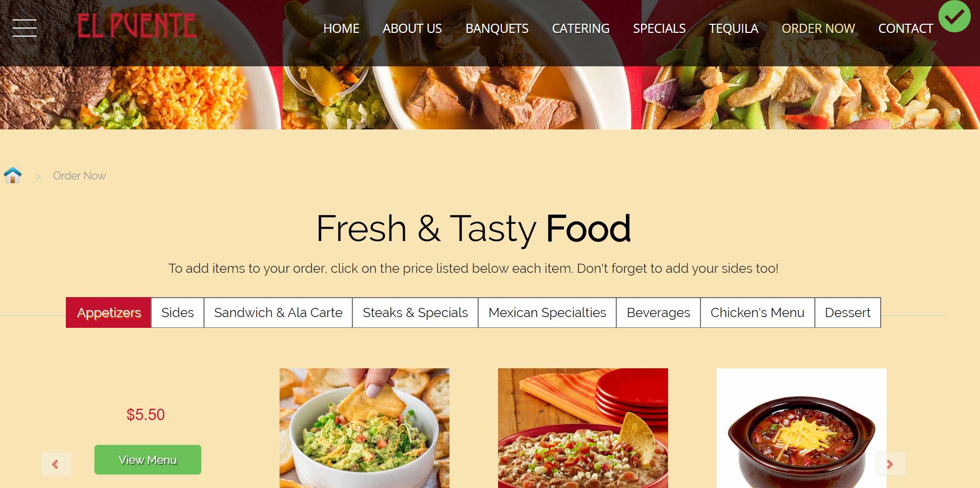Open the Sandwich & Ala Carte tab
The height and width of the screenshot is (488, 980).
pos(278,312)
